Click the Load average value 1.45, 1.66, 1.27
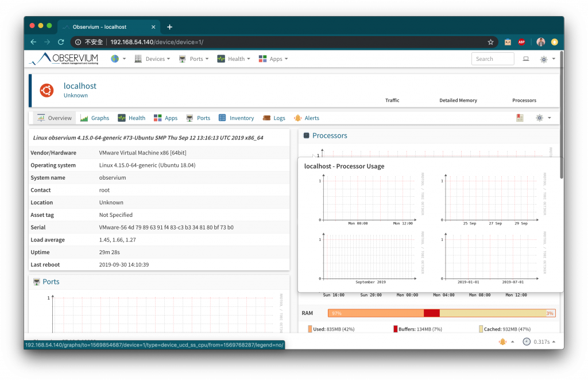 pyautogui.click(x=117, y=240)
